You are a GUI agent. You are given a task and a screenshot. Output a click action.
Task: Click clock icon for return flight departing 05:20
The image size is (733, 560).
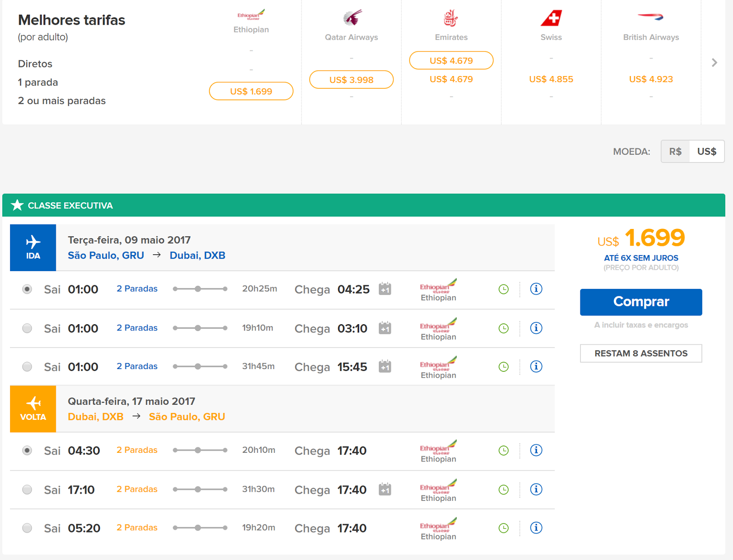503,528
